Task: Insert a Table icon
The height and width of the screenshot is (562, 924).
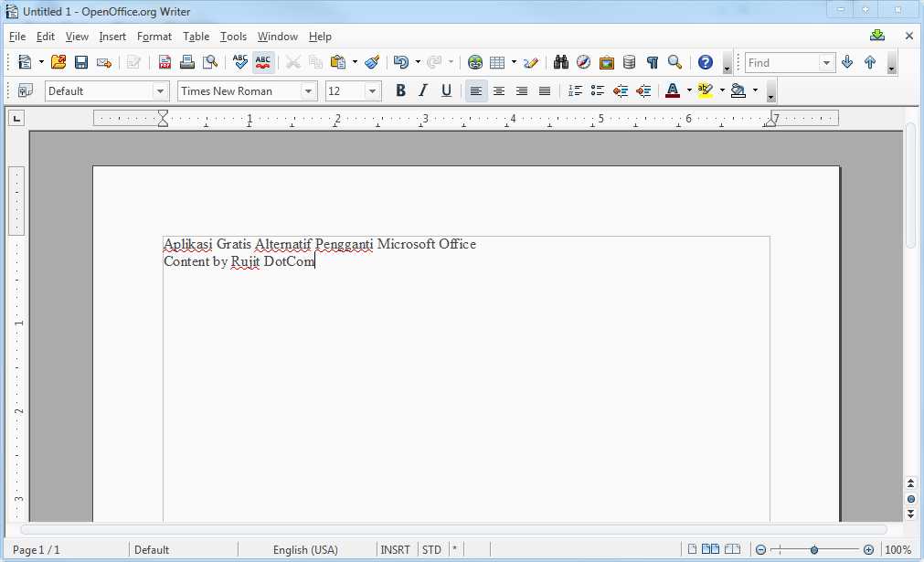Action: click(x=498, y=62)
